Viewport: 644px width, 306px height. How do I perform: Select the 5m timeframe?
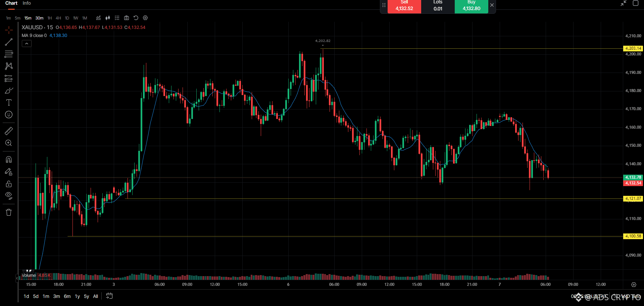pyautogui.click(x=17, y=18)
